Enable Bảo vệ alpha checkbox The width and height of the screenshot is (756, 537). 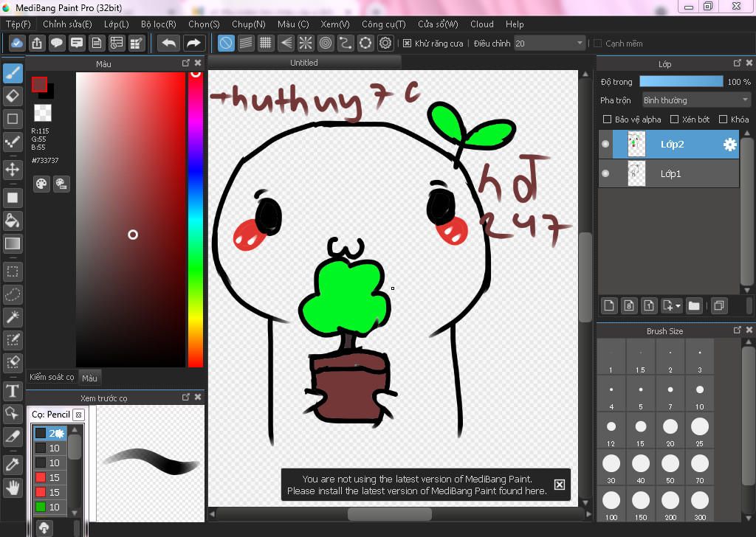(607, 119)
